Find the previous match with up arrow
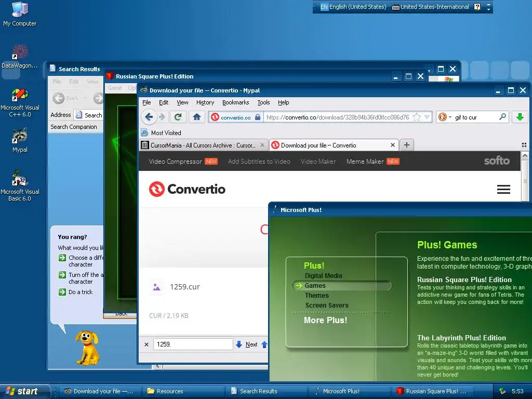Viewport: 532px width, 399px height. click(x=264, y=344)
